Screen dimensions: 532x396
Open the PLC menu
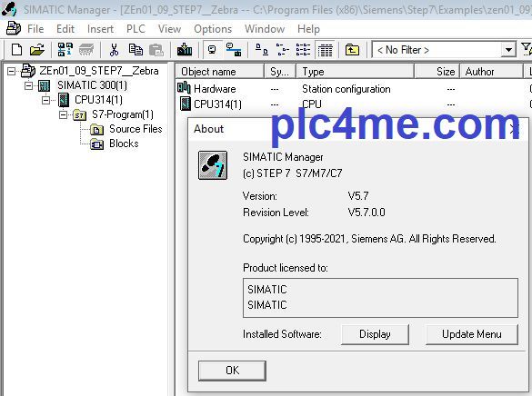coord(136,29)
